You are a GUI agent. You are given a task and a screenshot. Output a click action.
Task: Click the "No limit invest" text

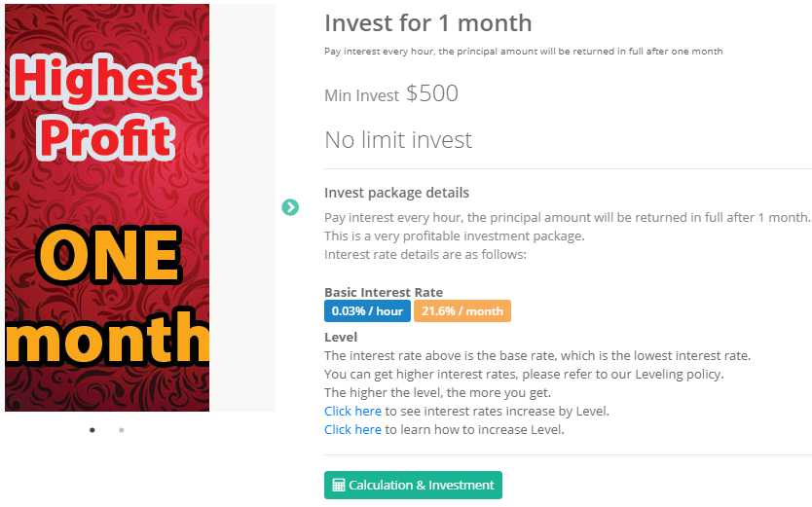pos(398,140)
